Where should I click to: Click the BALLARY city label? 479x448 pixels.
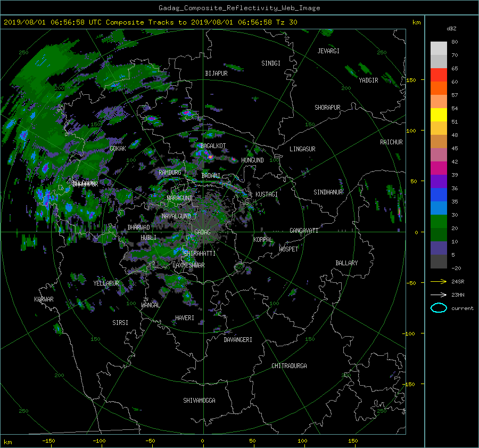(346, 263)
